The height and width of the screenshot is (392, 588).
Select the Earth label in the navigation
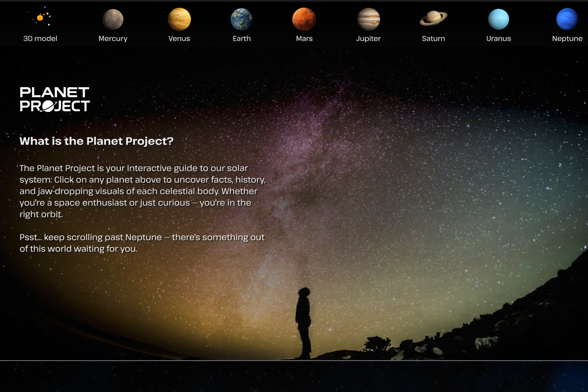[242, 39]
